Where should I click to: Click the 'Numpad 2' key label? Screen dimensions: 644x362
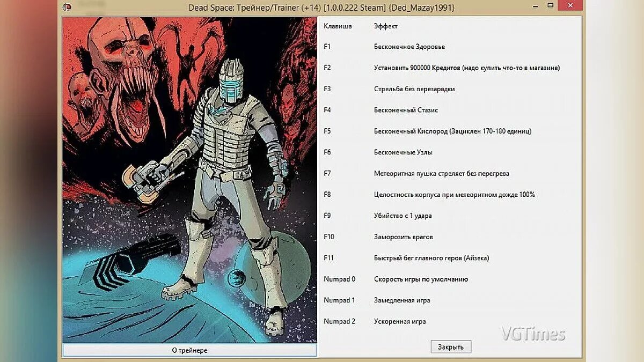coord(340,321)
